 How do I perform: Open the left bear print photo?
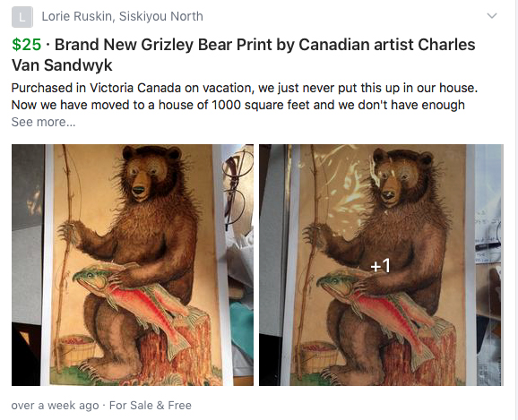point(133,265)
